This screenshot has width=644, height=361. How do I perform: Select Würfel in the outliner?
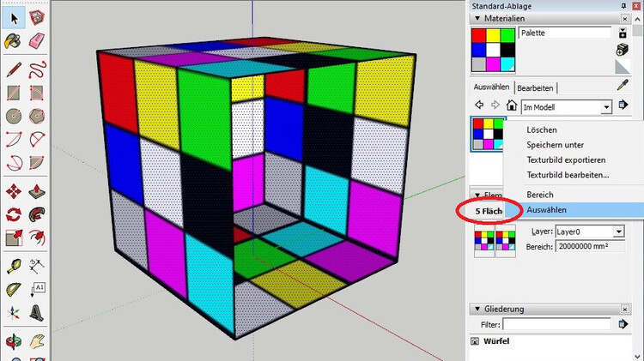pos(496,341)
